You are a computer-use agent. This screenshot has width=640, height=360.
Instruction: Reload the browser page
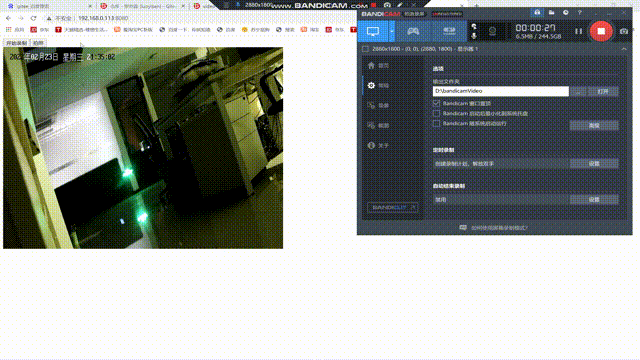pyautogui.click(x=33, y=18)
